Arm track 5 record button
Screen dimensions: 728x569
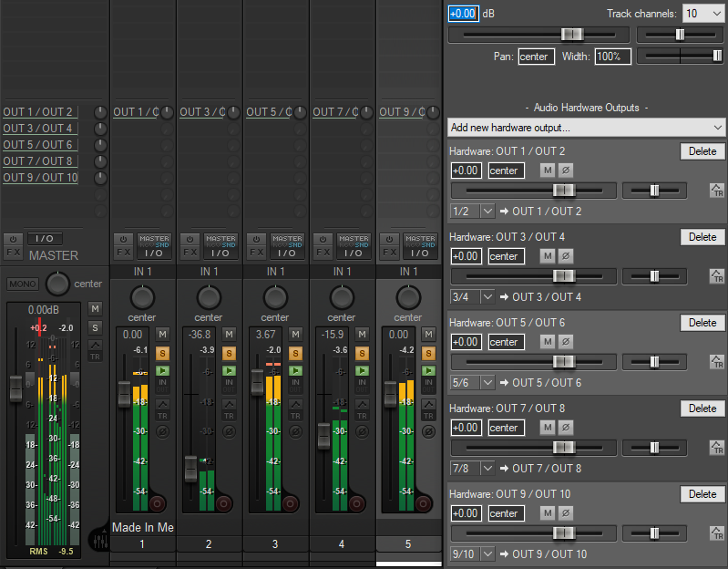pos(423,503)
